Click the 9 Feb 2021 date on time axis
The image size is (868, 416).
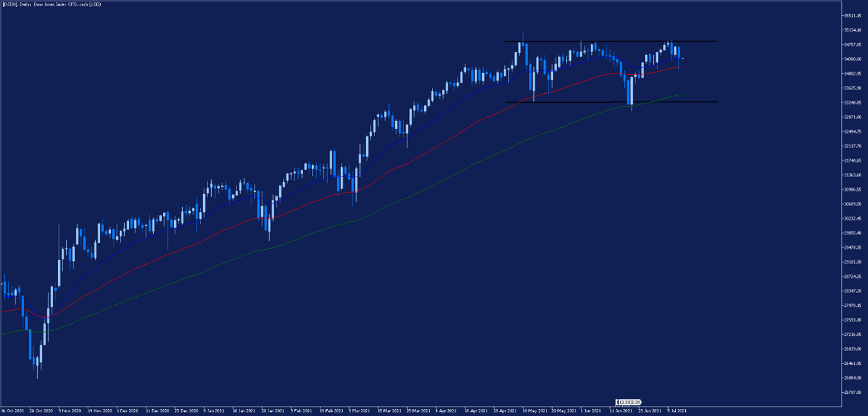302,410
